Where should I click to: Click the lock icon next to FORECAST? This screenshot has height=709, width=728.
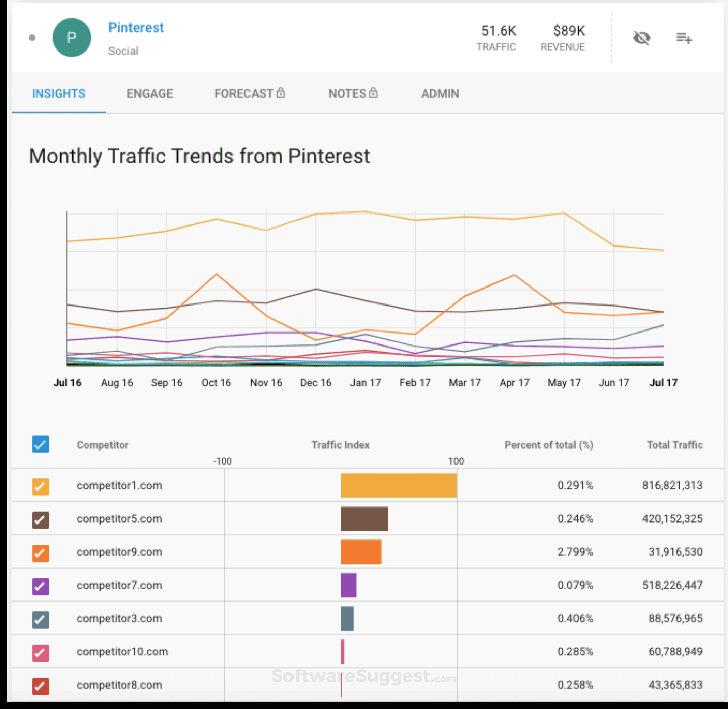click(x=281, y=92)
